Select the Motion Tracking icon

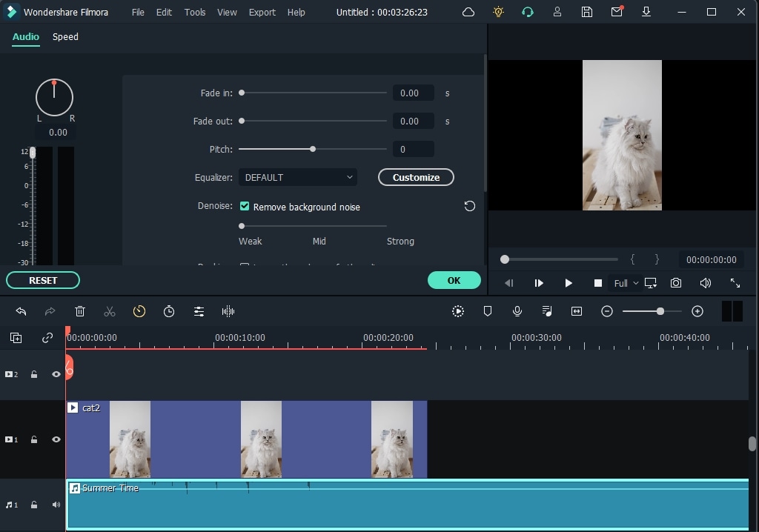tap(458, 311)
